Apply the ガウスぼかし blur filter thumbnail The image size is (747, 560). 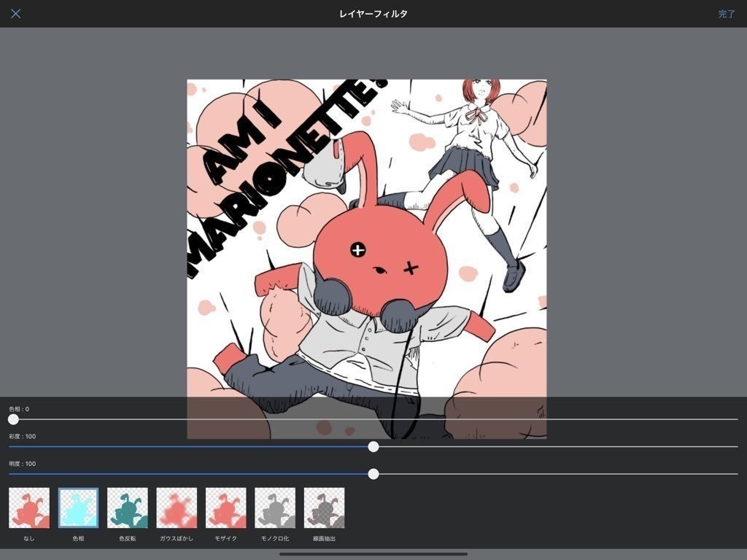click(177, 507)
